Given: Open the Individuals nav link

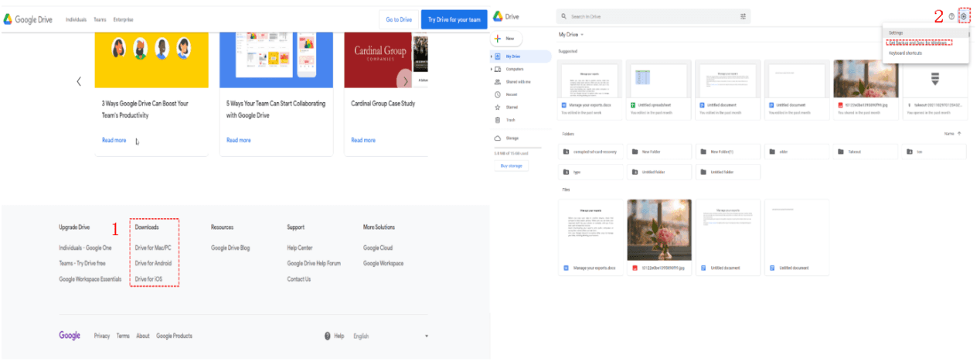Looking at the screenshot, I should tap(76, 19).
